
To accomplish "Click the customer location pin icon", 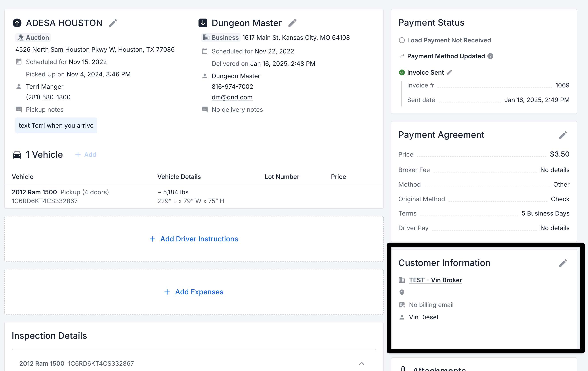I will click(x=402, y=292).
